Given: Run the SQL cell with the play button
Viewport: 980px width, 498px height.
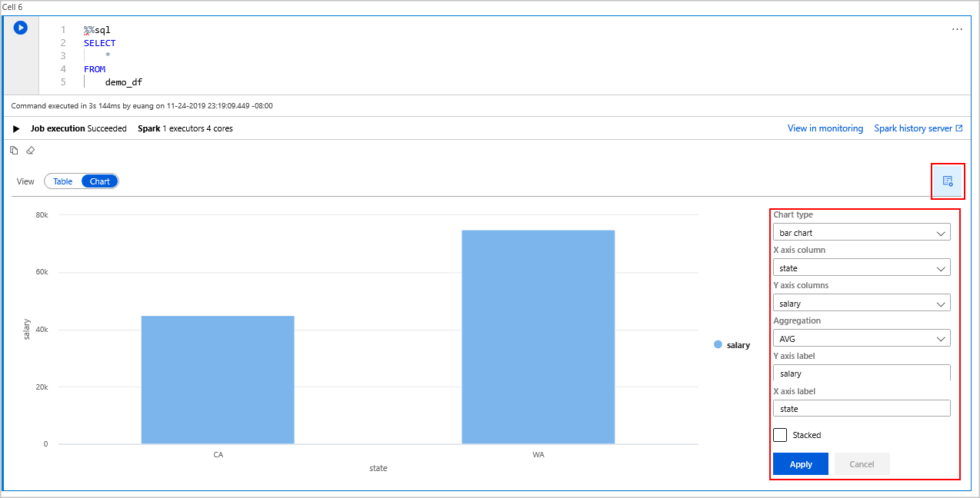Looking at the screenshot, I should coord(20,28).
